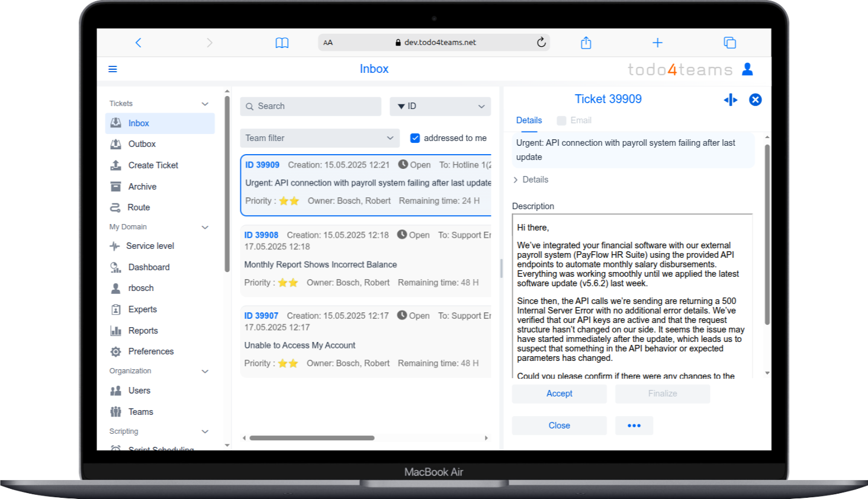
Task: Open the user profile icon beside todo4teams
Action: pyautogui.click(x=748, y=69)
